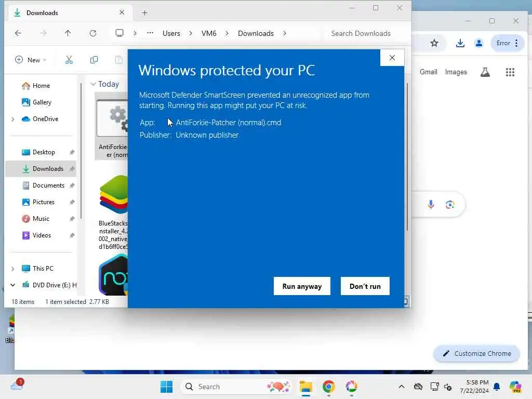This screenshot has height=399, width=532.
Task: Expand chevron after Downloads breadcrumb
Action: coord(285,33)
